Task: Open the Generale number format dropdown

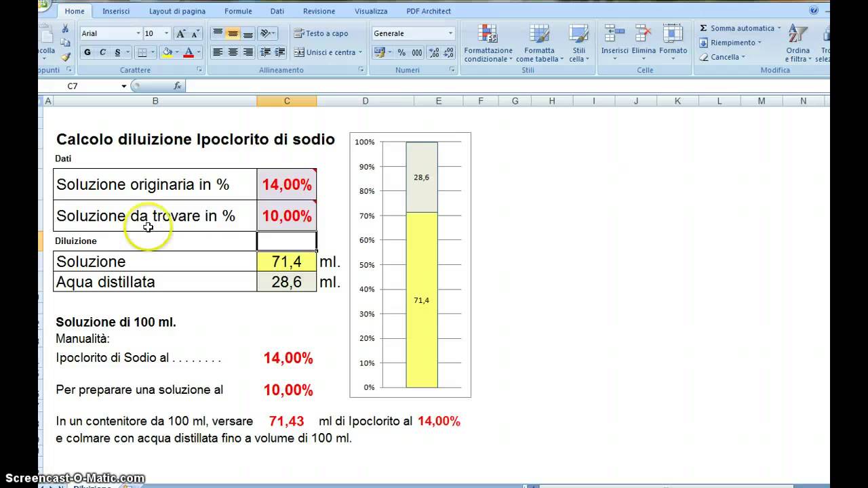Action: coord(450,33)
